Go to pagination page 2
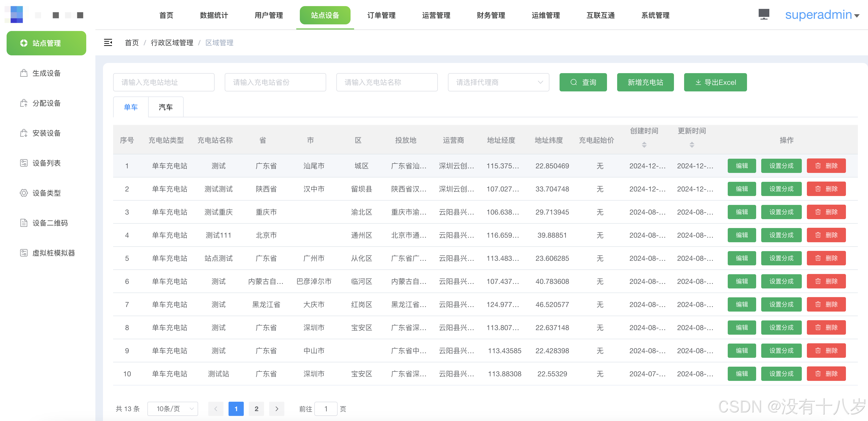 coord(256,409)
